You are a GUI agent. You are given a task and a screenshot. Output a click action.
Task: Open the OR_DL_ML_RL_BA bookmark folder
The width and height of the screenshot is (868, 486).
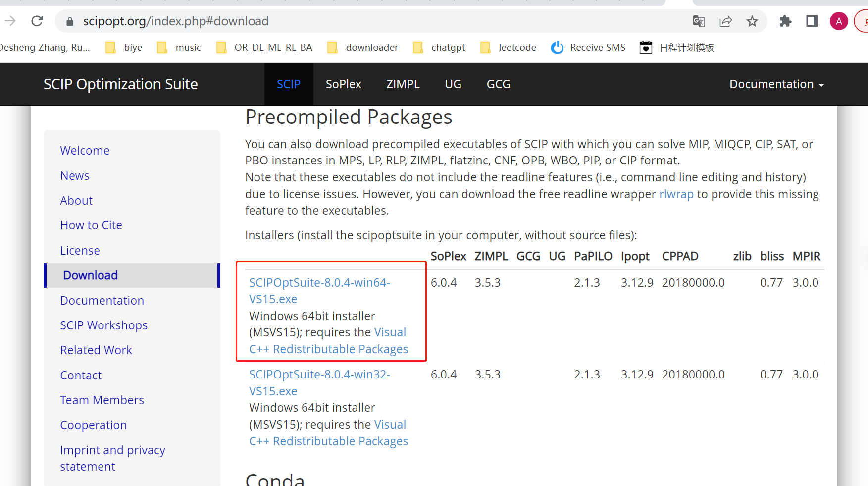coord(264,48)
